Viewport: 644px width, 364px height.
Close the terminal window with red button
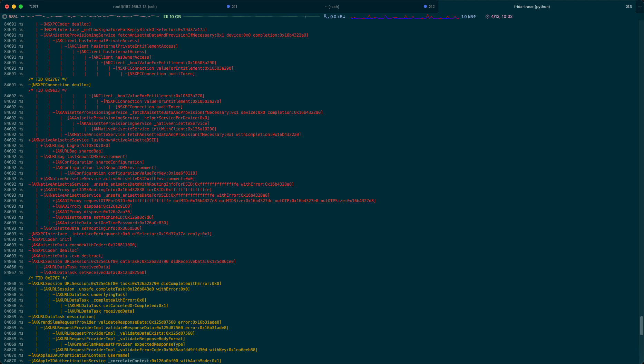click(x=7, y=7)
